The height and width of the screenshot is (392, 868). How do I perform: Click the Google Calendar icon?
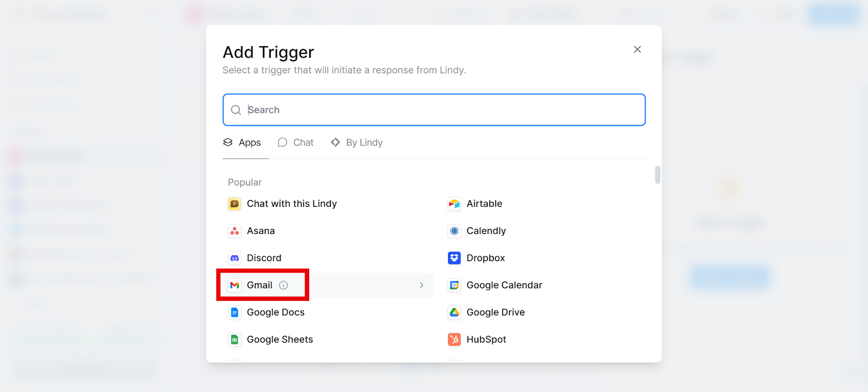(x=454, y=285)
